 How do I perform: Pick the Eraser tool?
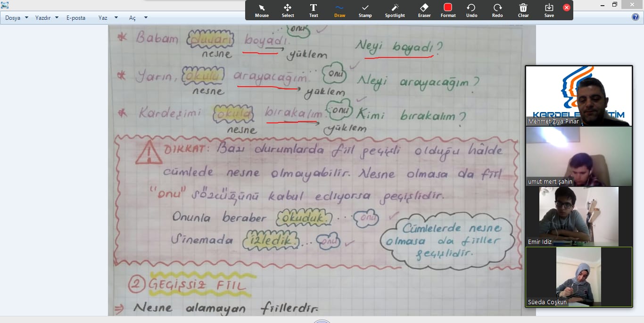click(424, 10)
